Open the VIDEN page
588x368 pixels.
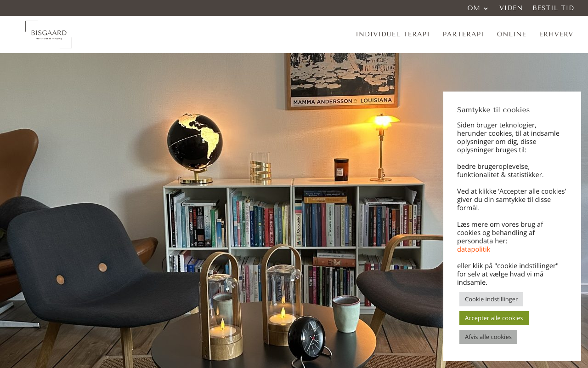pos(511,8)
